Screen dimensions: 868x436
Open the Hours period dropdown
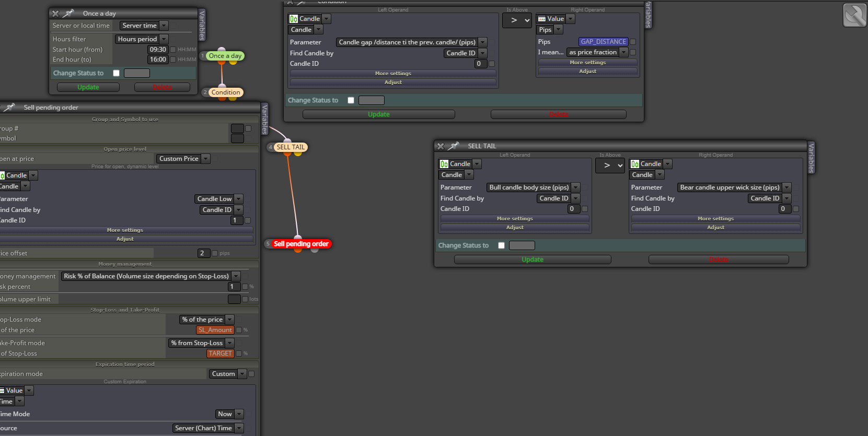point(142,39)
